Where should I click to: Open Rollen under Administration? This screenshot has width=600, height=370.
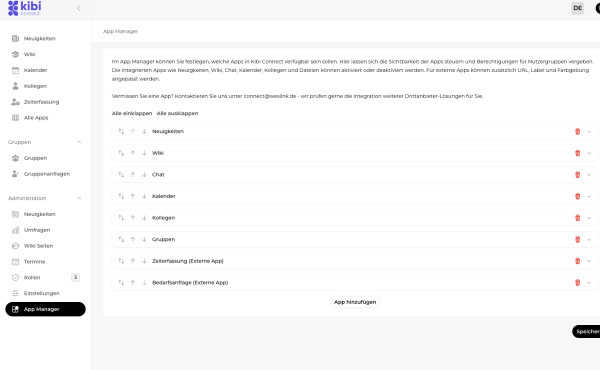[45, 277]
